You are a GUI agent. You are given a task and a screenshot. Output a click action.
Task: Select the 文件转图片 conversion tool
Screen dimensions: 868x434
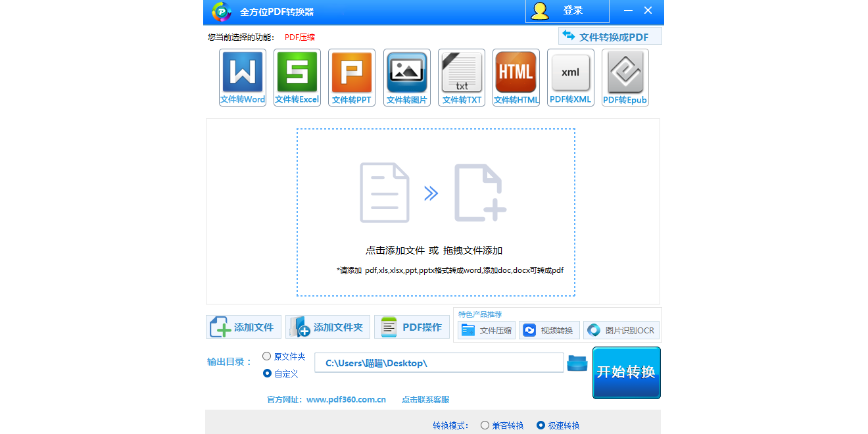(x=406, y=76)
